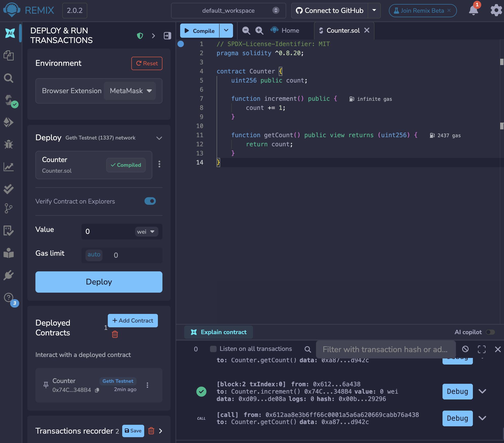The height and width of the screenshot is (443, 504).
Task: Expand the last getCount() call details
Action: (482, 418)
